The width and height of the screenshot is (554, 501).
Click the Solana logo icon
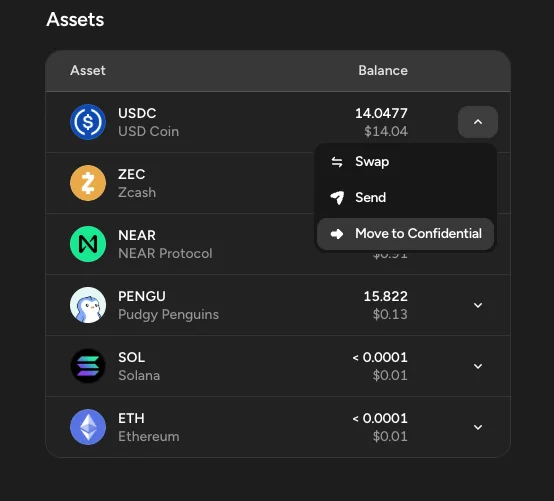(88, 366)
